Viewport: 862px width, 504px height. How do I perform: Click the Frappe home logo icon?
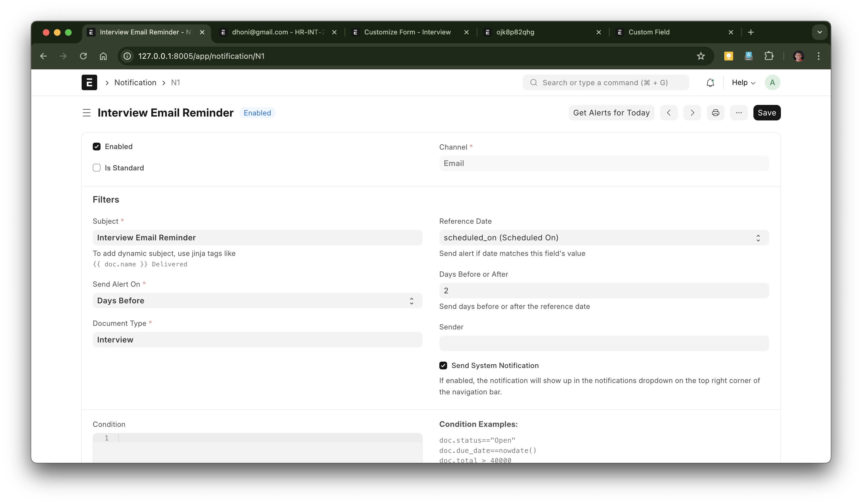coord(89,82)
